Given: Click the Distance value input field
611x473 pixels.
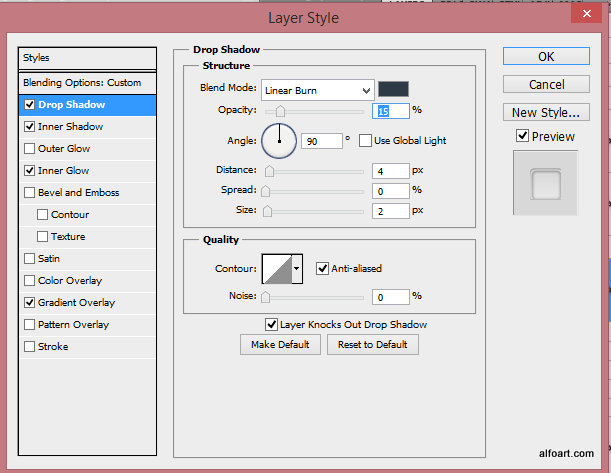Looking at the screenshot, I should [x=390, y=171].
